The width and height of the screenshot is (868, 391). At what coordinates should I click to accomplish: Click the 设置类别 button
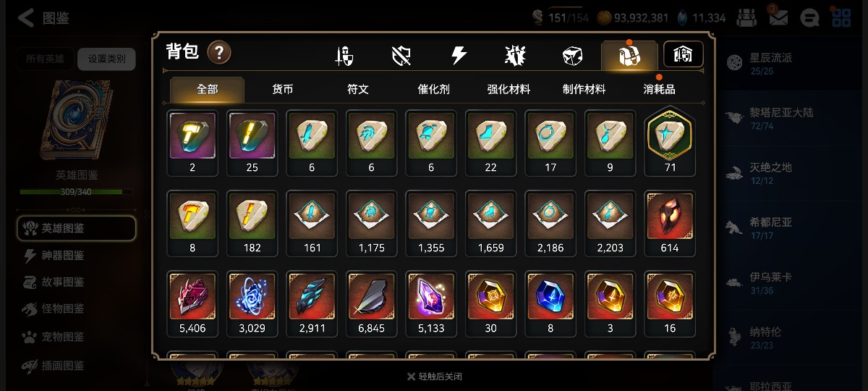coord(106,59)
